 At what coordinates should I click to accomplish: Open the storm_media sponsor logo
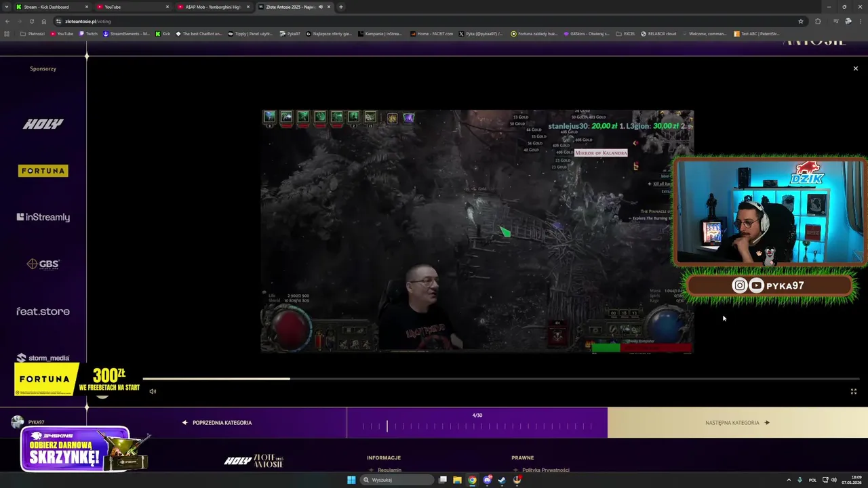pos(43,358)
